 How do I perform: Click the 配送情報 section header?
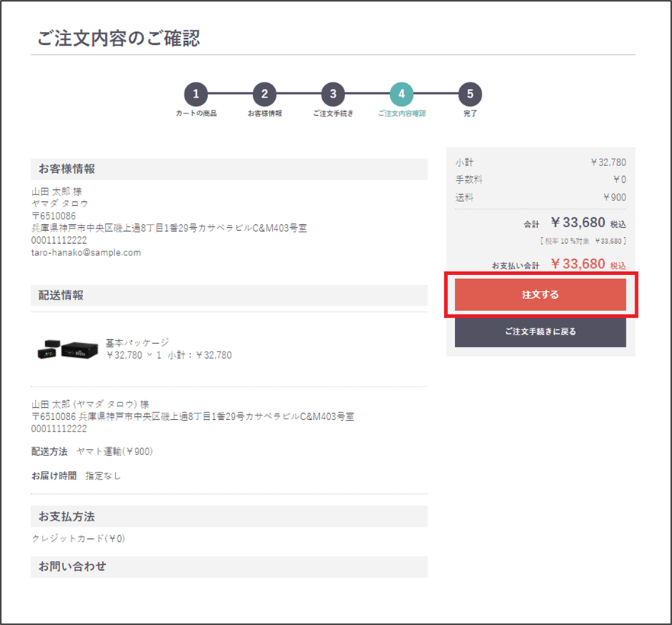[62, 295]
